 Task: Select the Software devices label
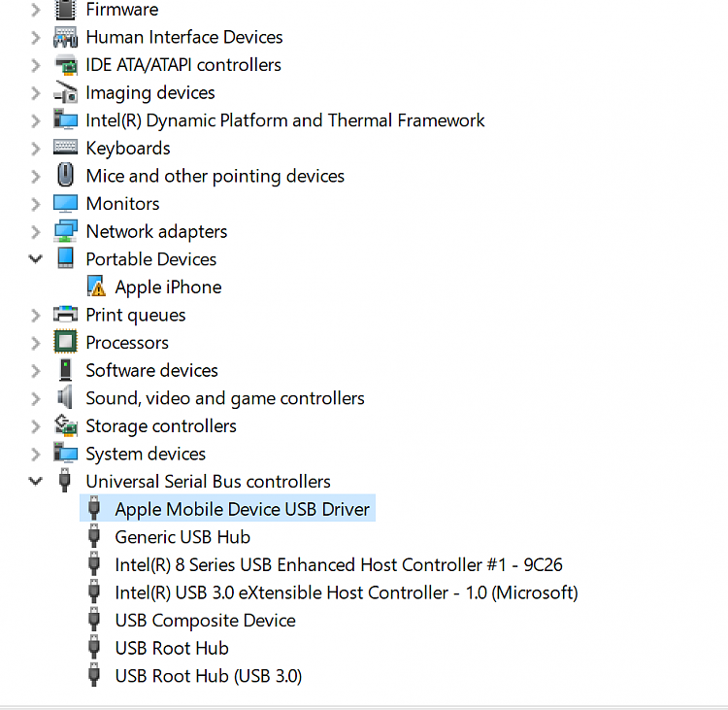pyautogui.click(x=151, y=371)
